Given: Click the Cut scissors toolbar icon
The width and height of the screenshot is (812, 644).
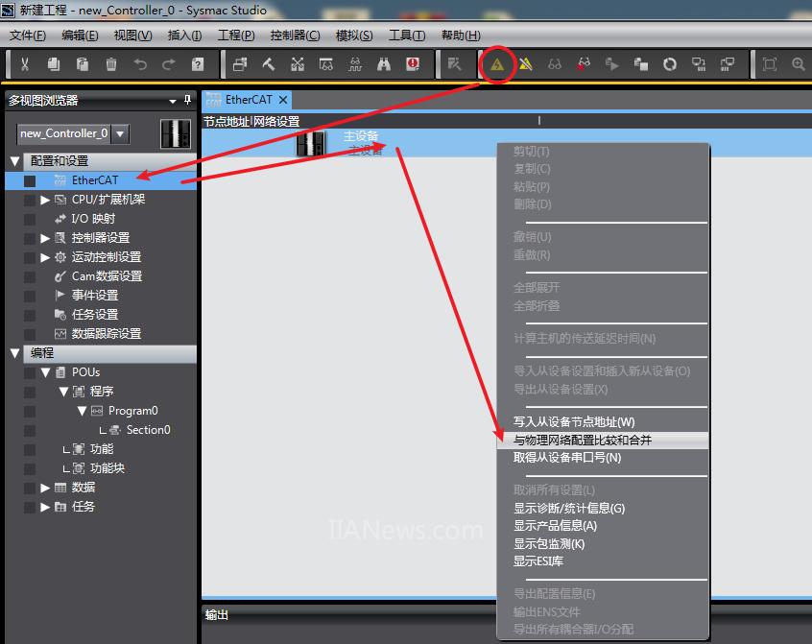Looking at the screenshot, I should (x=25, y=64).
